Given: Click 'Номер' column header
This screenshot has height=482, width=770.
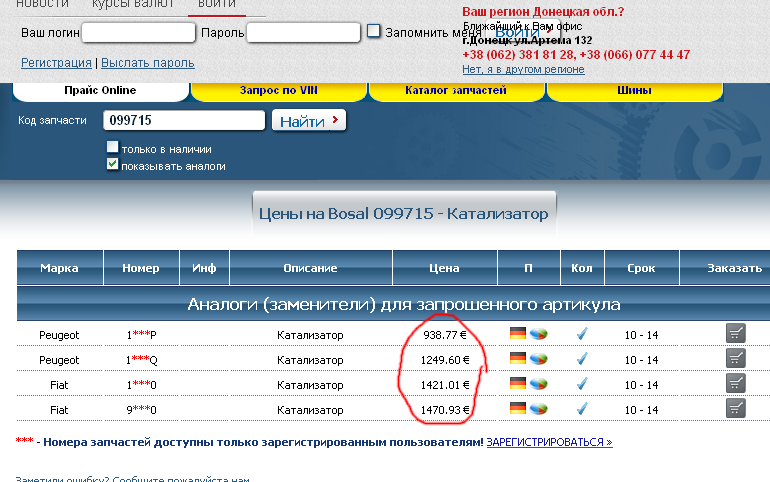Looking at the screenshot, I should (141, 268).
